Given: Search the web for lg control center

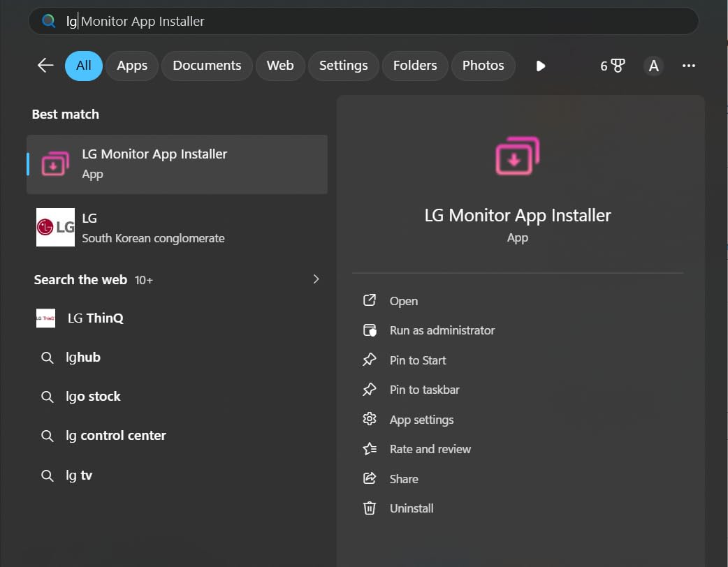Looking at the screenshot, I should tap(177, 436).
